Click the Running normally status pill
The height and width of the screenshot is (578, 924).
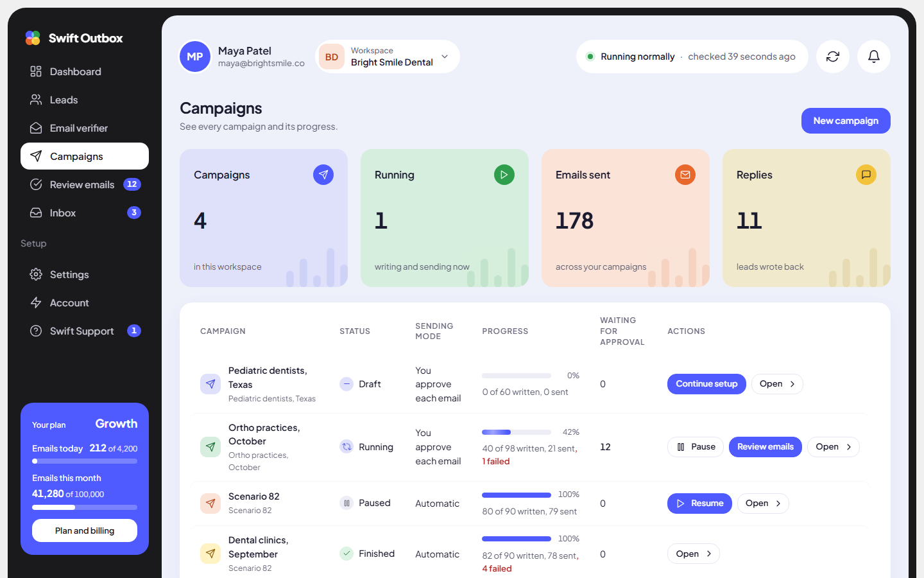(x=692, y=57)
